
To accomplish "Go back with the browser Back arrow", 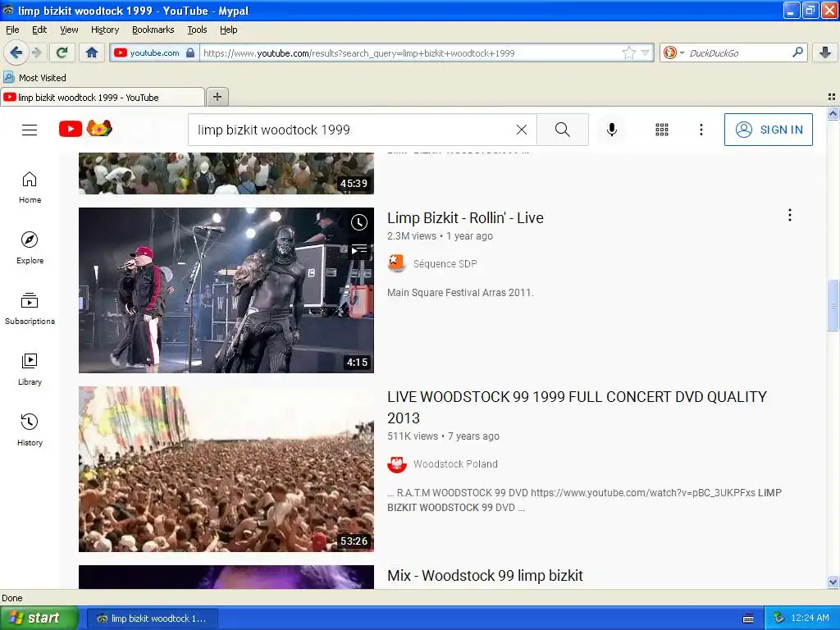I will (x=16, y=52).
